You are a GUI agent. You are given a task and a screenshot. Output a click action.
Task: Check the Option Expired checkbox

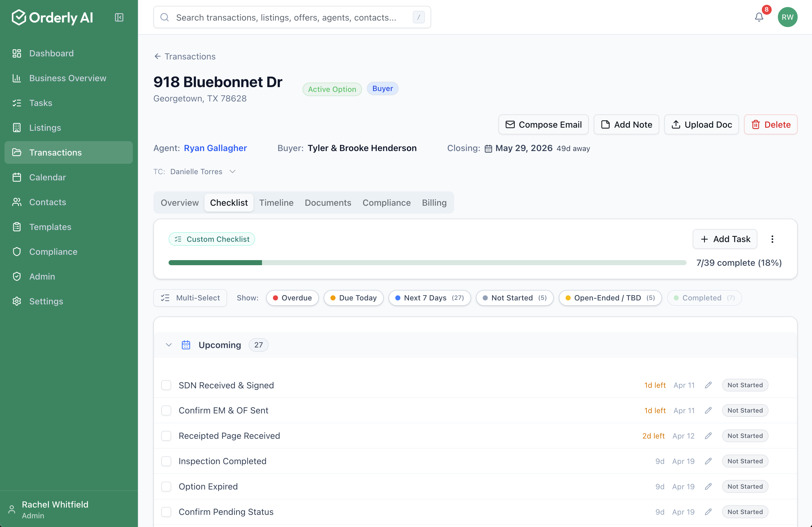[166, 486]
